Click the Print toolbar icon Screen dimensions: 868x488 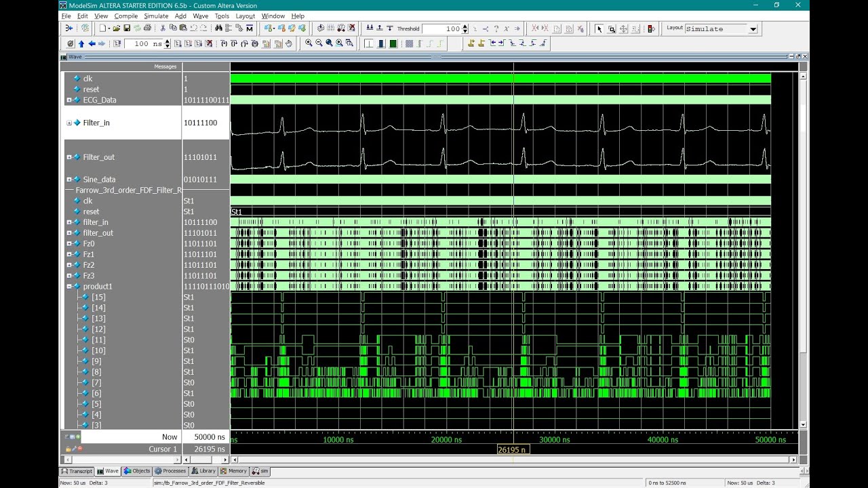pos(147,28)
